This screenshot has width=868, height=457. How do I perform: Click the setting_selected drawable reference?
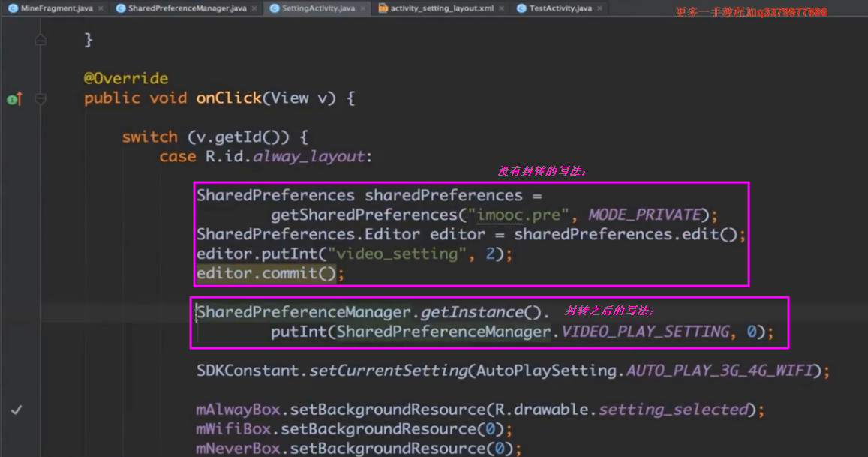point(673,410)
